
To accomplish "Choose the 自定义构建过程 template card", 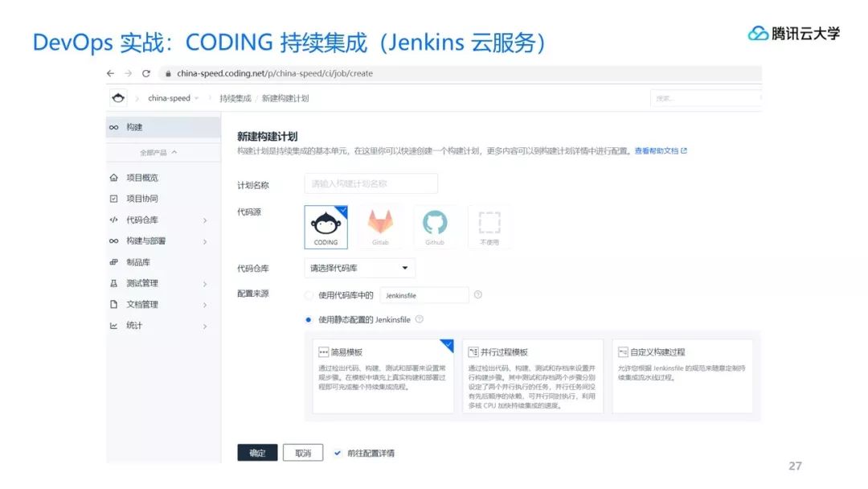I will pos(682,376).
